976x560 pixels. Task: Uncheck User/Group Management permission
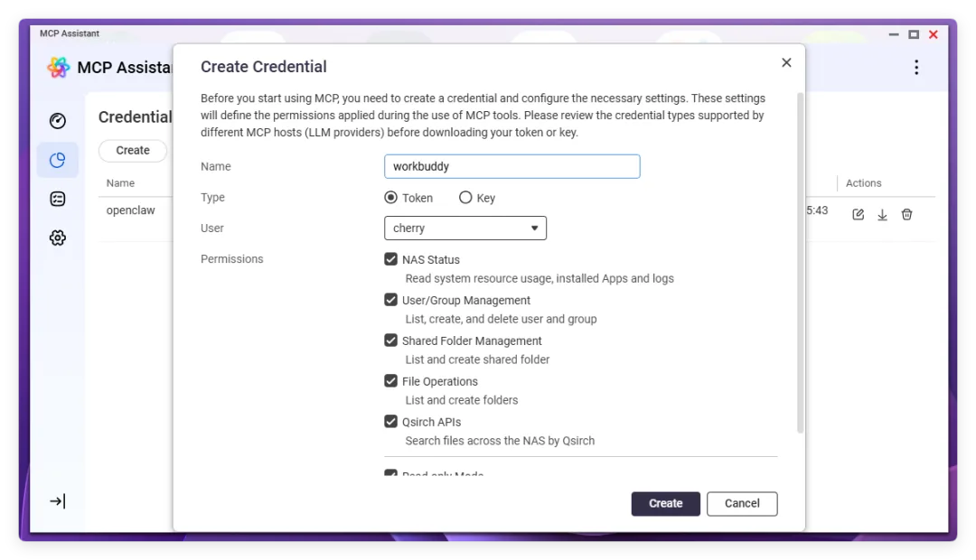(391, 300)
